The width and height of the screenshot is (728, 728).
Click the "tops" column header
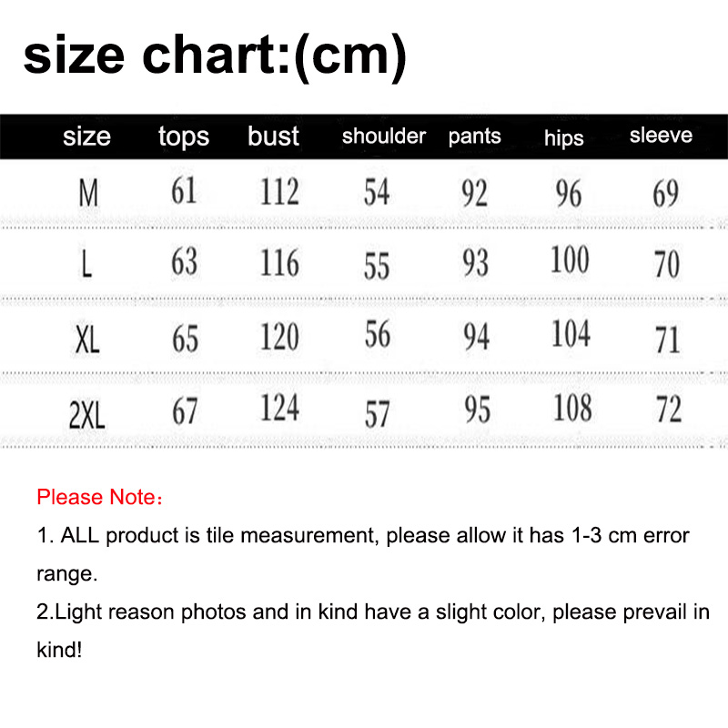184,136
